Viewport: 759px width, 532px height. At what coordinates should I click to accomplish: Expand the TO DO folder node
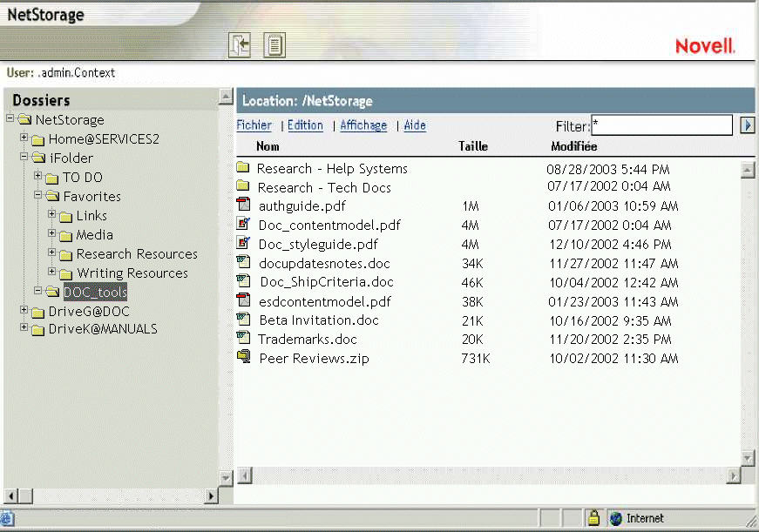(x=37, y=176)
